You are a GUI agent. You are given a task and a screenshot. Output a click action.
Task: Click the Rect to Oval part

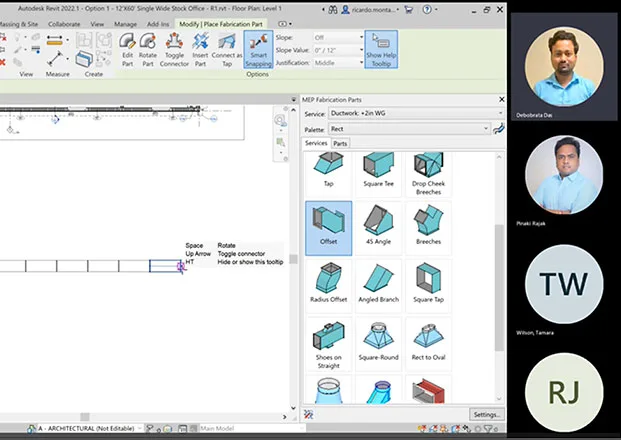428,347
